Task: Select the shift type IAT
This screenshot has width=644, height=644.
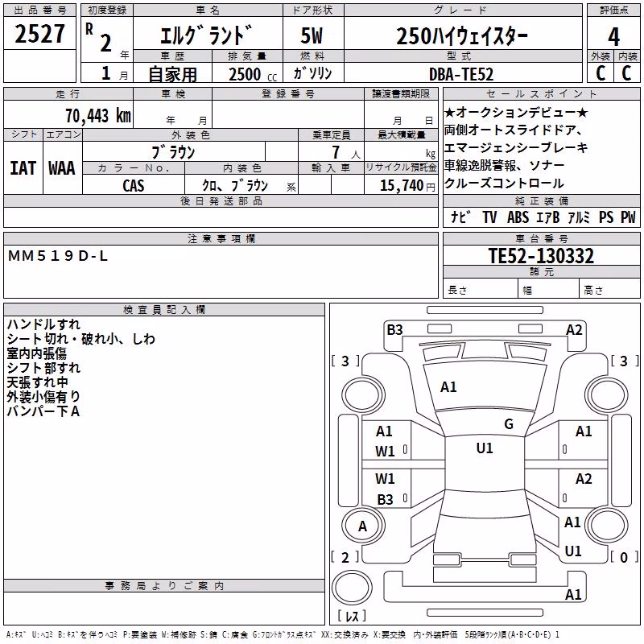Action: pyautogui.click(x=23, y=168)
